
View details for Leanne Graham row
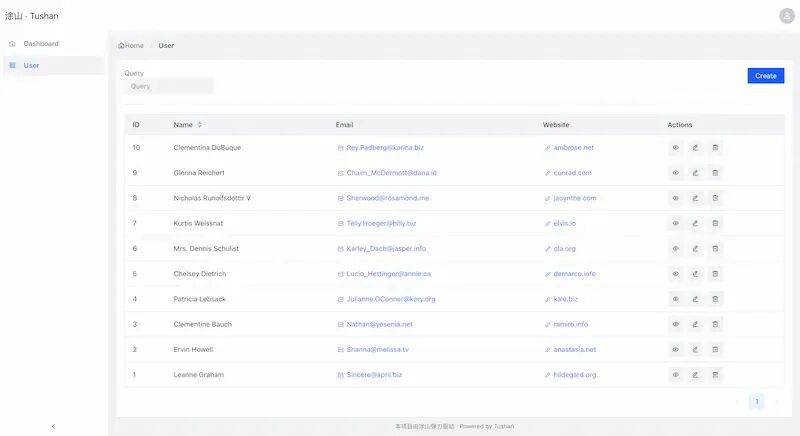[x=676, y=375]
